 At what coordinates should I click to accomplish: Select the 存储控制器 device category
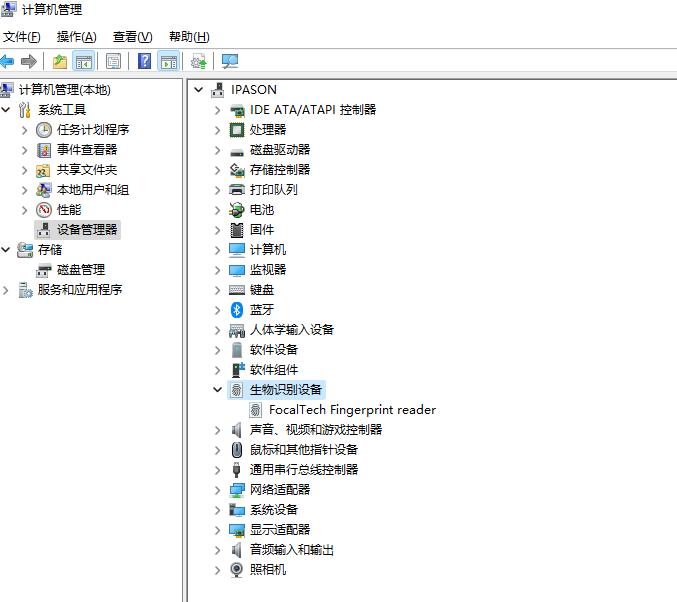(x=280, y=170)
